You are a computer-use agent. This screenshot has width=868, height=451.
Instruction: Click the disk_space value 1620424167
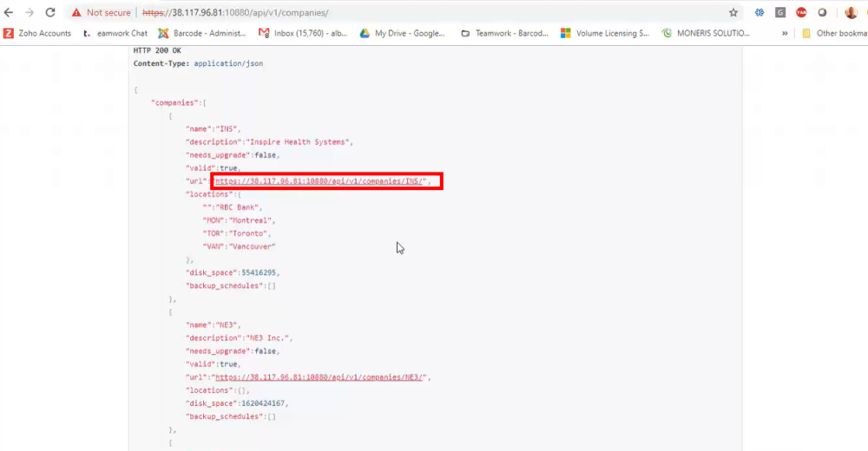[x=263, y=402]
